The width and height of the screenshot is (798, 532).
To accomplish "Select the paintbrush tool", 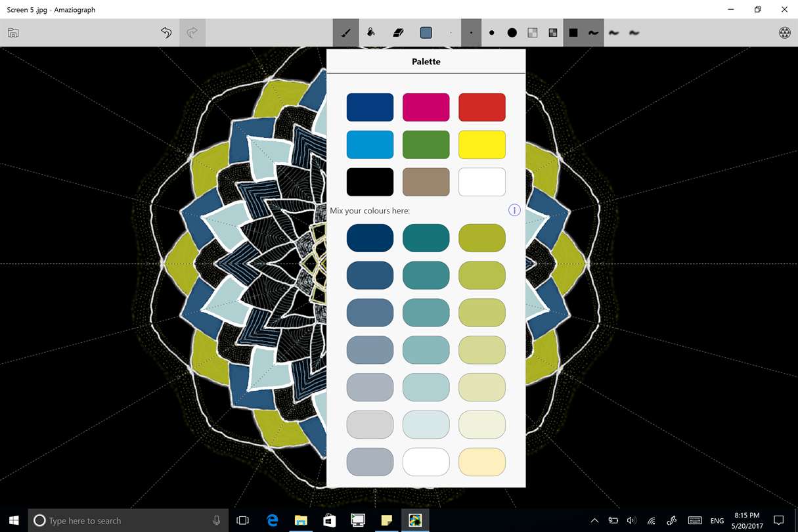I will [x=345, y=33].
